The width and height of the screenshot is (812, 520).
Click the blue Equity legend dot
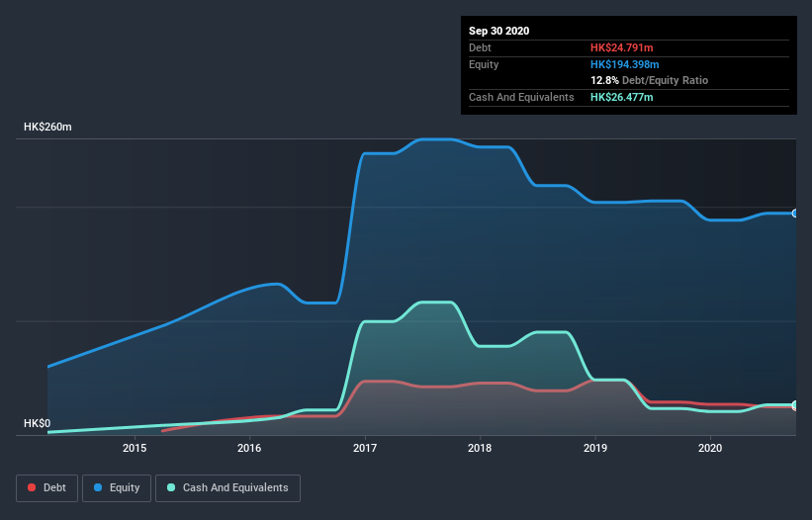(98, 487)
